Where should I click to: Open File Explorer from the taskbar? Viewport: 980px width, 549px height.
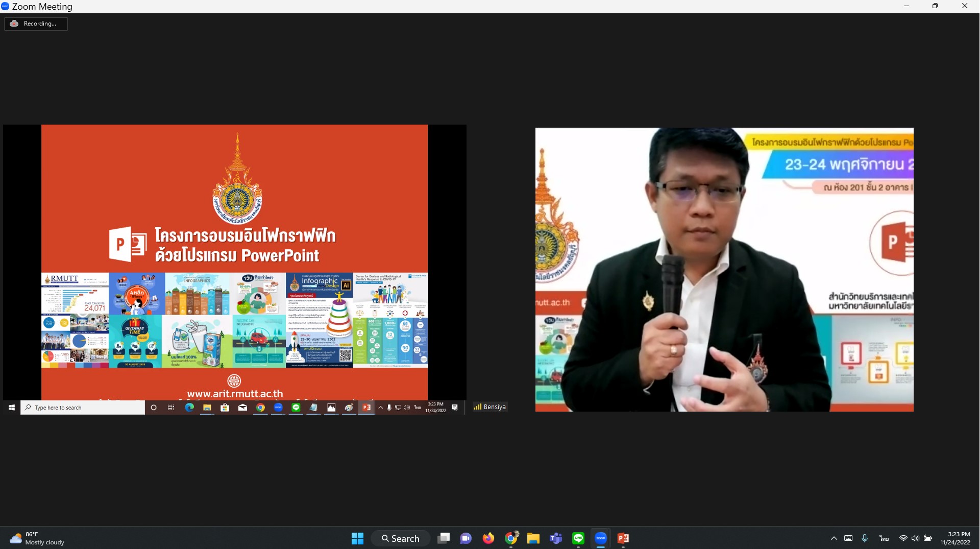533,538
